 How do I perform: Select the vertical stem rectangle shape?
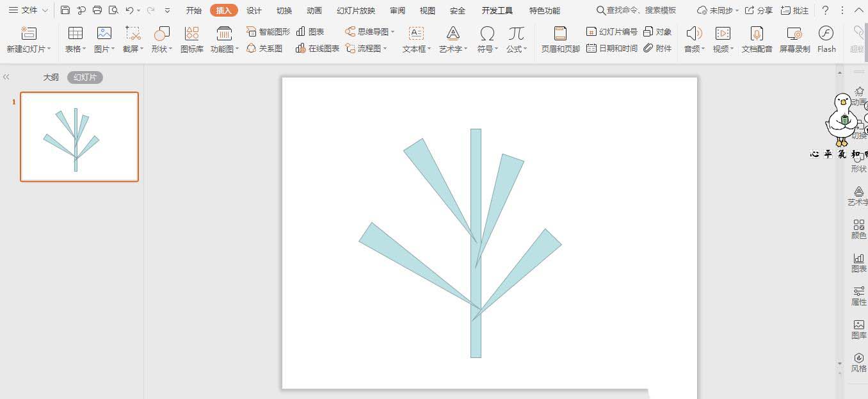coord(476,243)
